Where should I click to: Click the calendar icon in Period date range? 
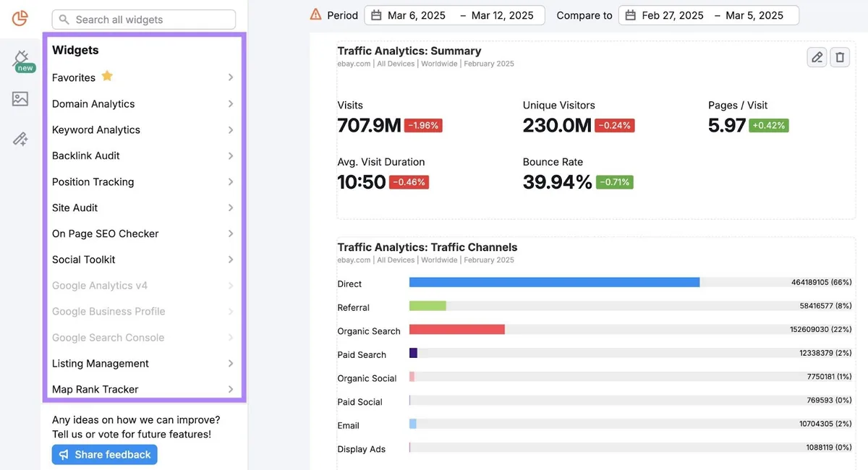pyautogui.click(x=376, y=15)
